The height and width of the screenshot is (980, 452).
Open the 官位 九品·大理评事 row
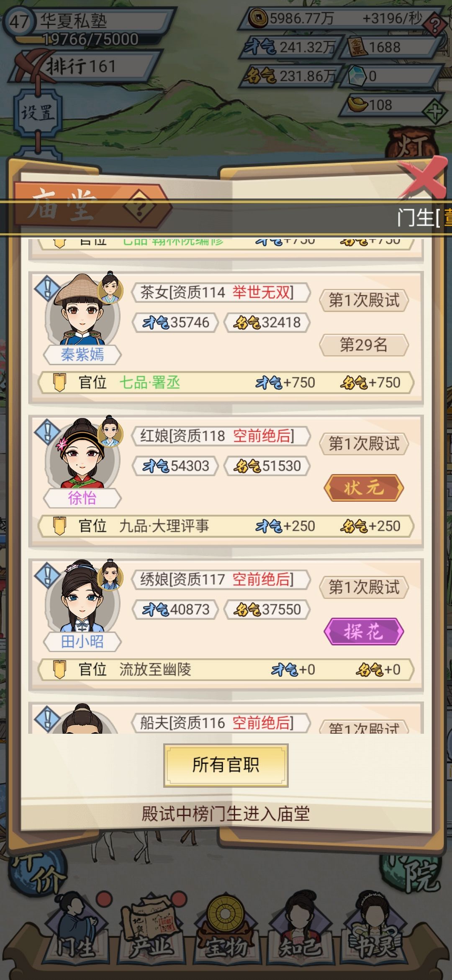(x=226, y=526)
